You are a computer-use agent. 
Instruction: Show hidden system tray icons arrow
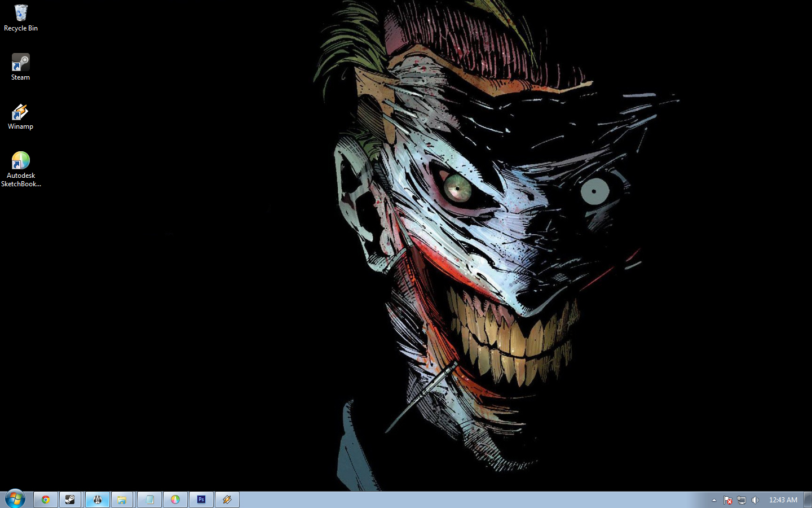[x=714, y=500]
